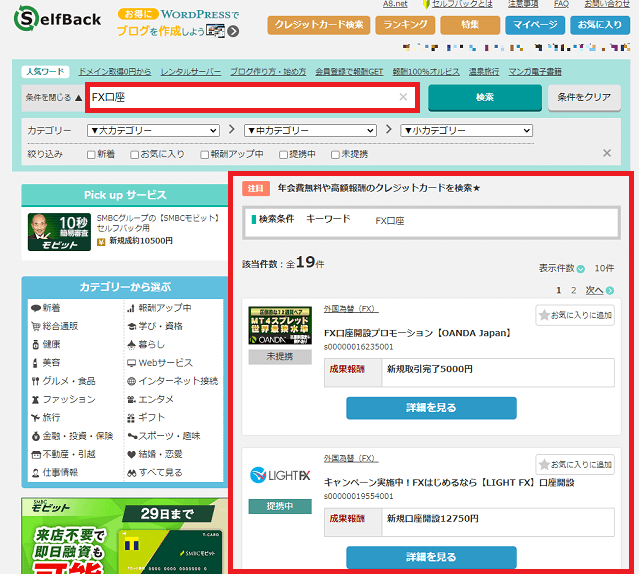Open the 金融・投資・保険 category
This screenshot has width=639, height=574.
72,436
